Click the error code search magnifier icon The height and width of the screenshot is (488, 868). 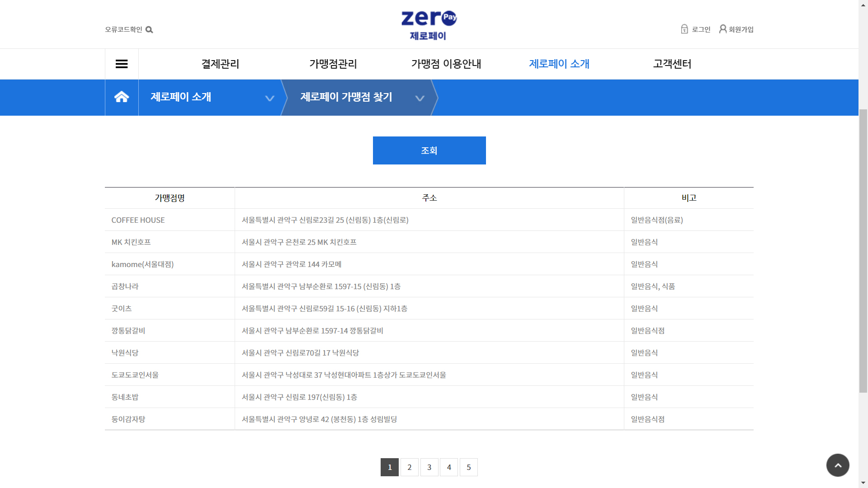click(x=149, y=30)
